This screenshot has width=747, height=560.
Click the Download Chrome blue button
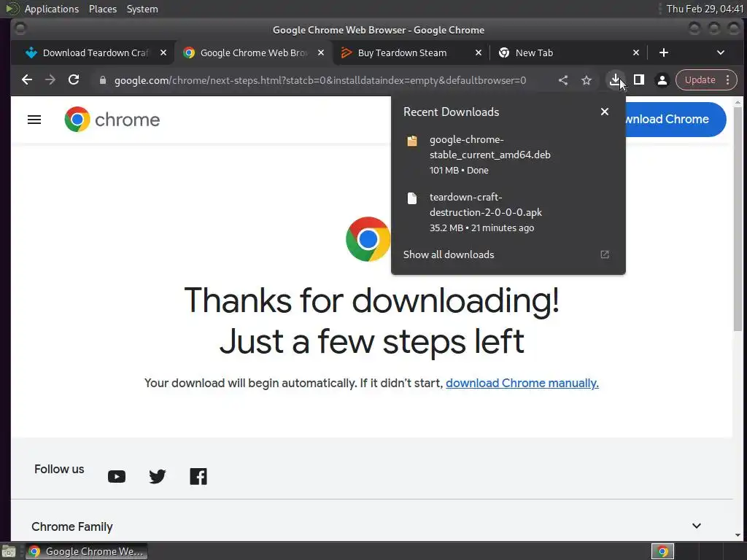[676, 120]
